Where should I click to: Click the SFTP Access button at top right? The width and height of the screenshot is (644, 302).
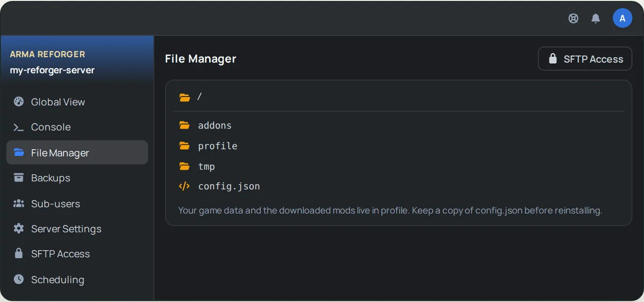pos(585,59)
